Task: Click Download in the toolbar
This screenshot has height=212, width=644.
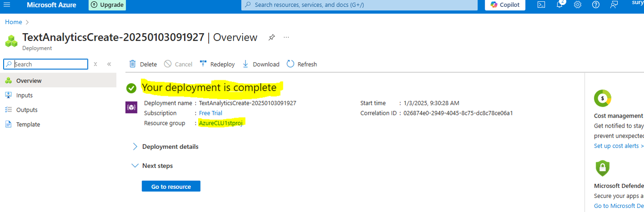Action: (x=261, y=64)
